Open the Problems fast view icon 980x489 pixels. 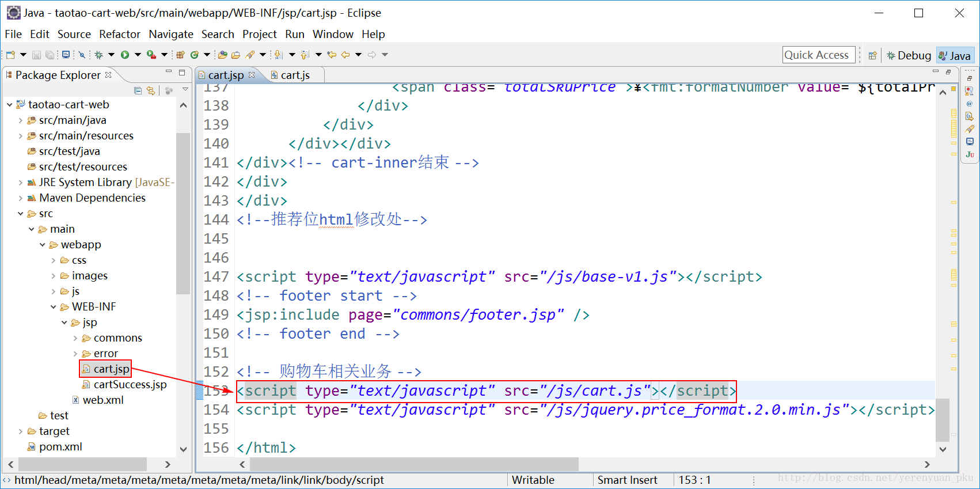[970, 91]
